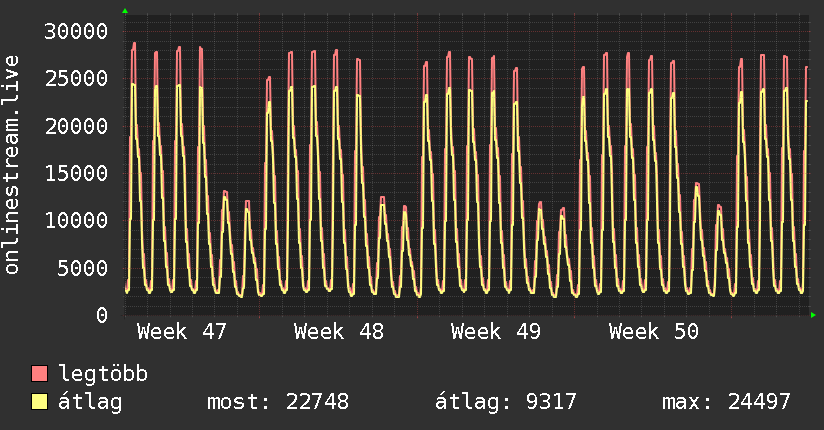Click the Week 48 axis label
This screenshot has width=824, height=430.
coord(339,332)
